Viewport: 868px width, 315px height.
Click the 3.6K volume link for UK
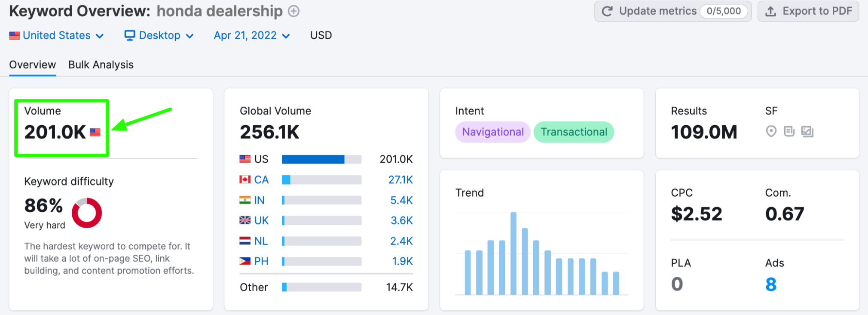[402, 220]
